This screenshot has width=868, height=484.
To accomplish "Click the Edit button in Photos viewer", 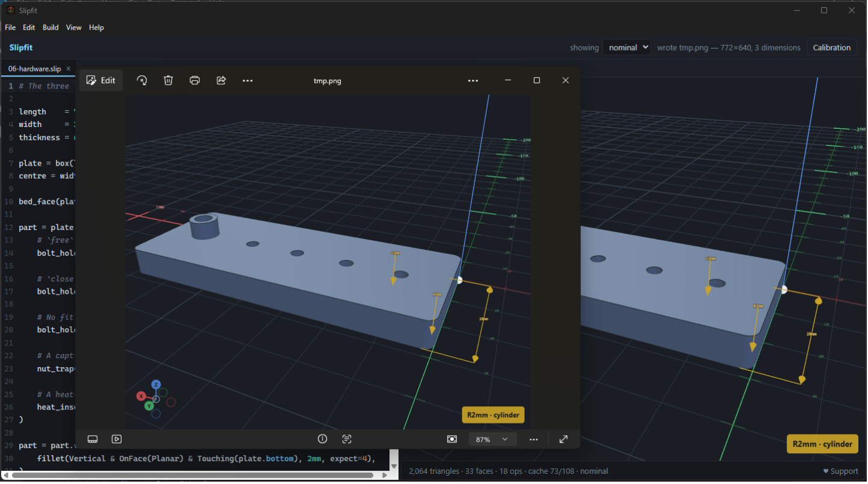I will [x=101, y=80].
